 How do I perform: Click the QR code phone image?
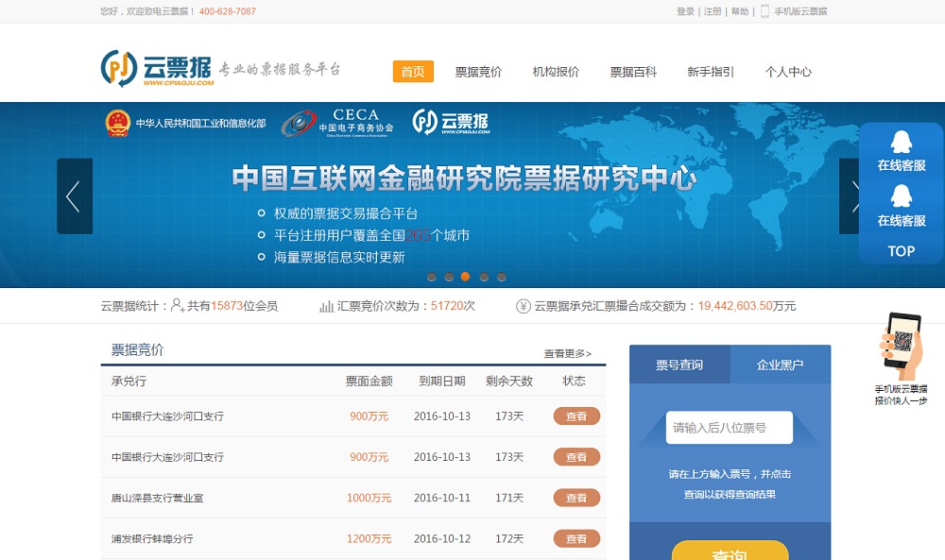902,347
